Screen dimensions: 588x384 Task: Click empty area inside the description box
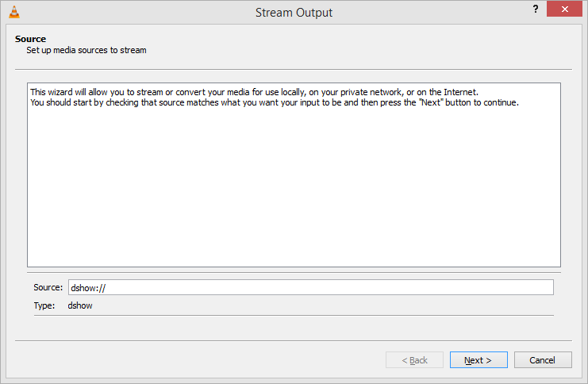click(x=294, y=190)
